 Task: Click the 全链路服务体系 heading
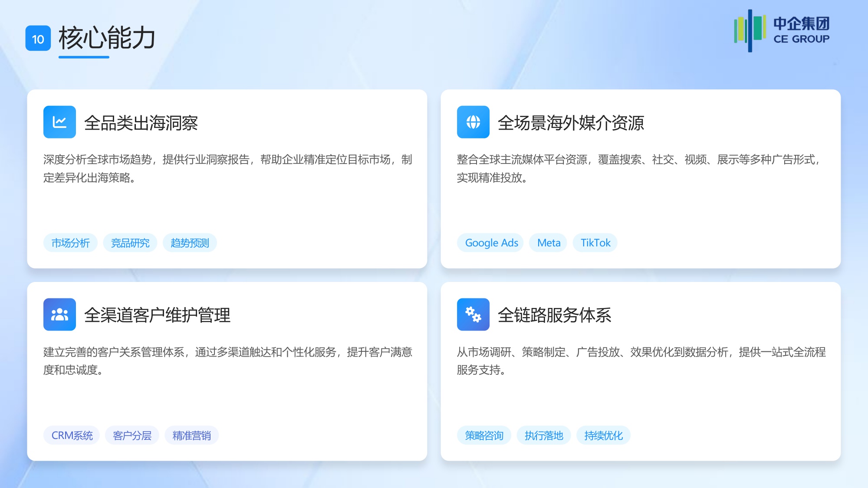coord(555,315)
